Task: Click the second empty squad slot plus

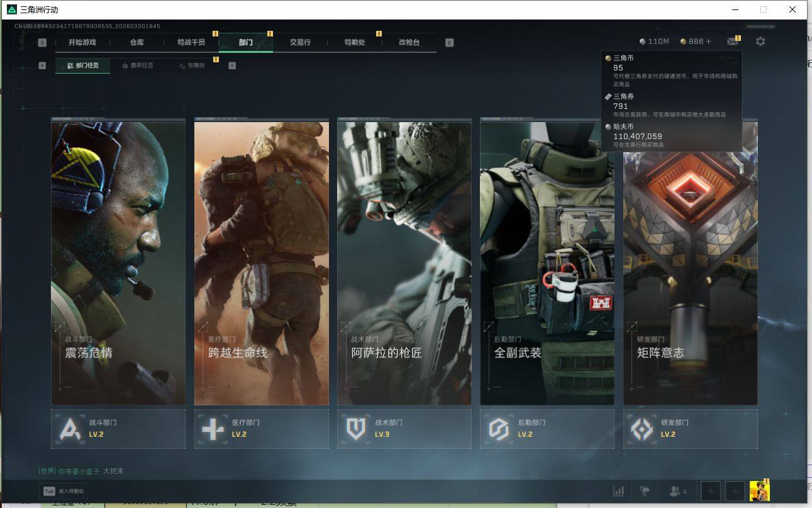Action: (735, 491)
